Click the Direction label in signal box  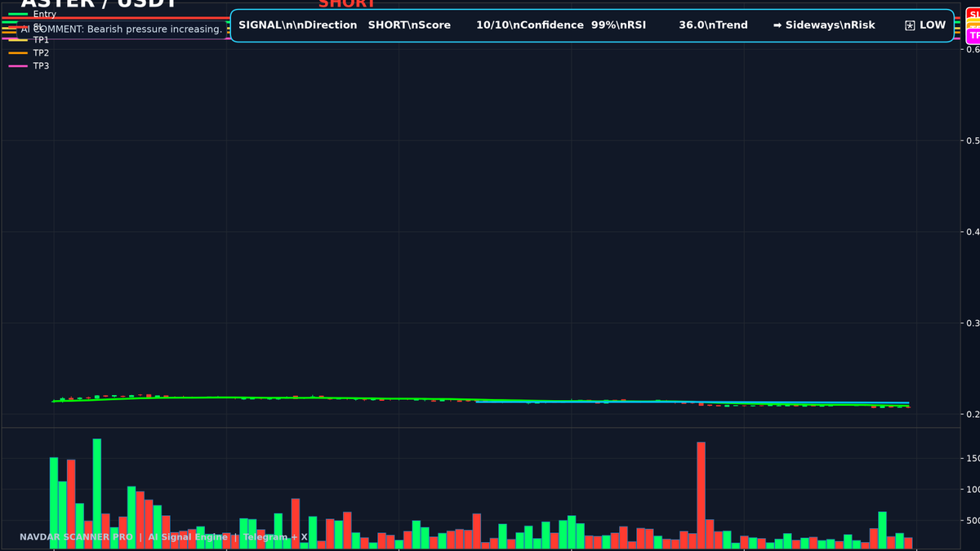point(329,25)
